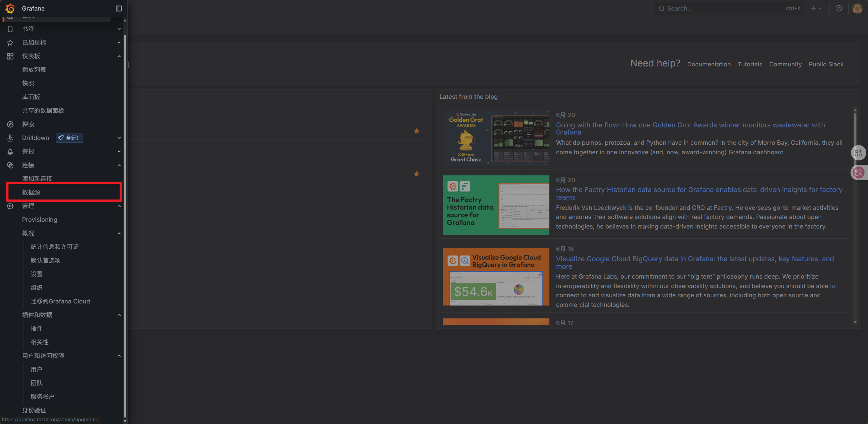Click the administration gear icon
Viewport: 868px width, 424px height.
pyautogui.click(x=10, y=206)
